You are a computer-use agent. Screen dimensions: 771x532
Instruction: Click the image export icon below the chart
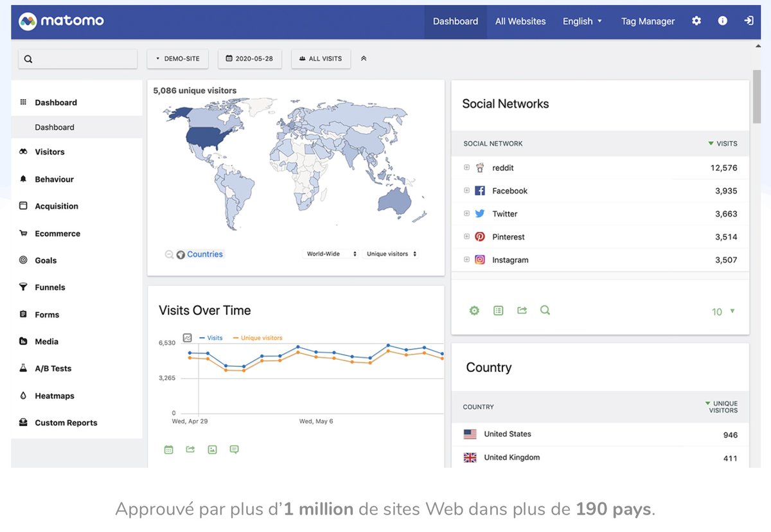click(x=212, y=450)
